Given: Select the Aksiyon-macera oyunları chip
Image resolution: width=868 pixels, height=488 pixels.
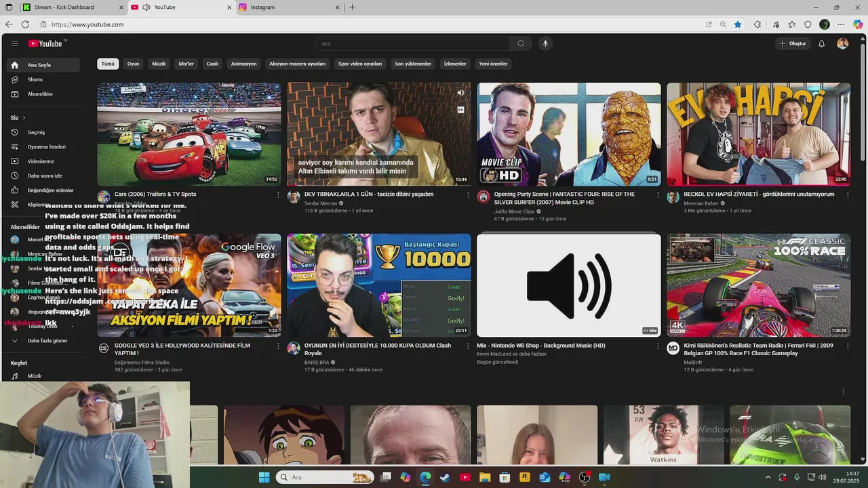Looking at the screenshot, I should click(298, 64).
